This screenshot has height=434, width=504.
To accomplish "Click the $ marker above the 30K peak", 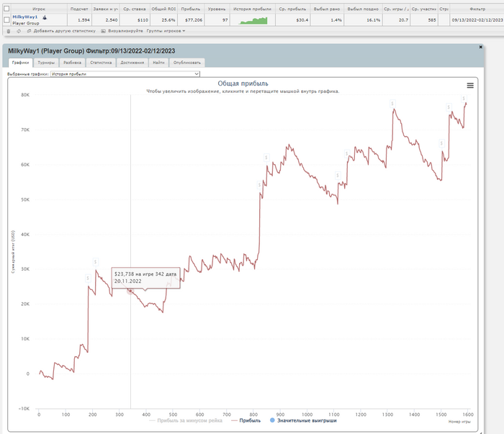I will tap(96, 262).
